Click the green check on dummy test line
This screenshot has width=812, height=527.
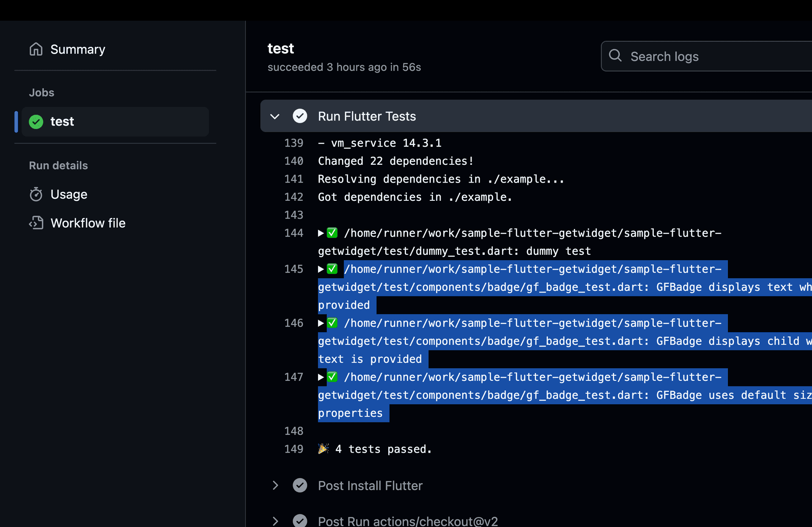point(332,233)
